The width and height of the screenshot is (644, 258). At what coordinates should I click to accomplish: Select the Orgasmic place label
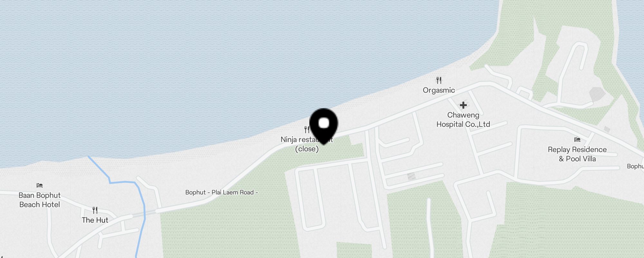439,90
